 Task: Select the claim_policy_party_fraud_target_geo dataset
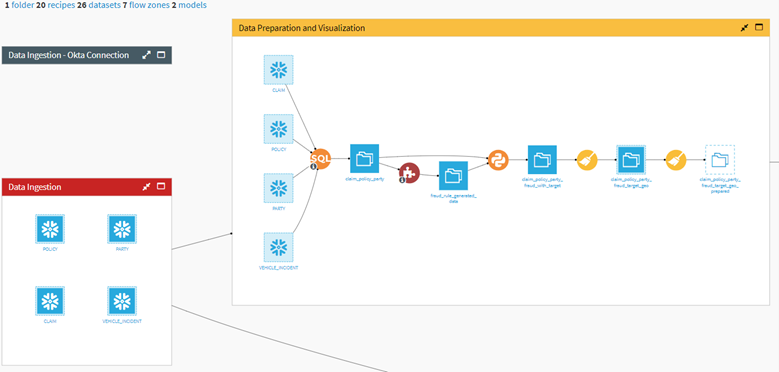coord(631,160)
